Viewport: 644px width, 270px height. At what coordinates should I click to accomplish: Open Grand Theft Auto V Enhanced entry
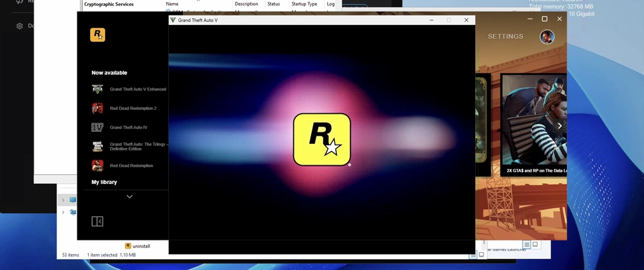[138, 89]
